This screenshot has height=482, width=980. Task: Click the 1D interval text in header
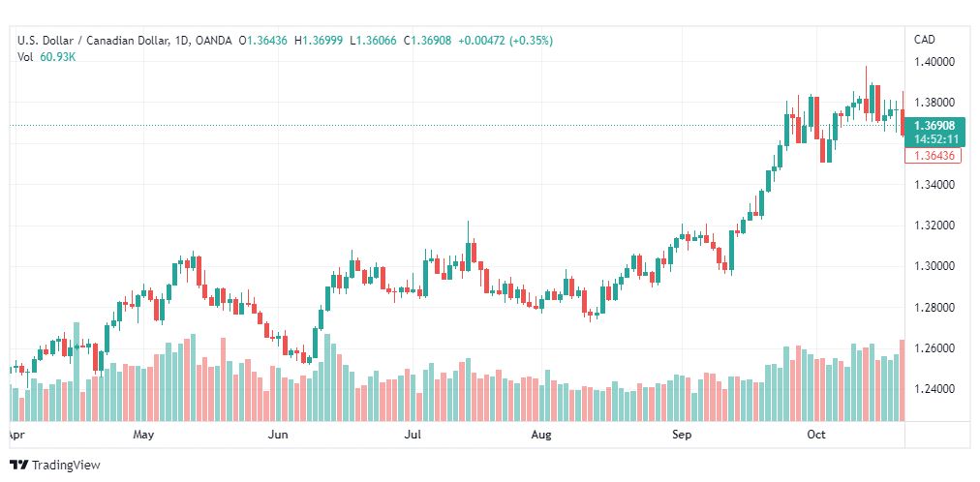click(x=181, y=41)
